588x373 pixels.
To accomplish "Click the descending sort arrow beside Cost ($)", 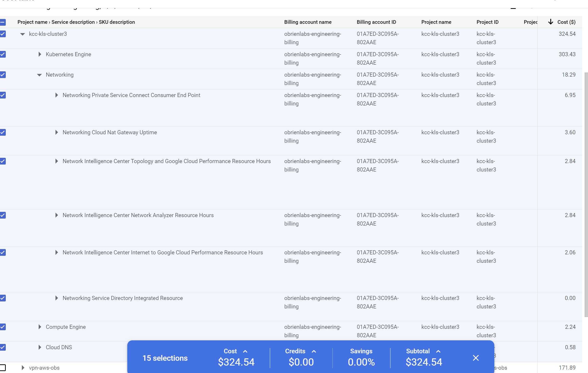I will coord(551,22).
